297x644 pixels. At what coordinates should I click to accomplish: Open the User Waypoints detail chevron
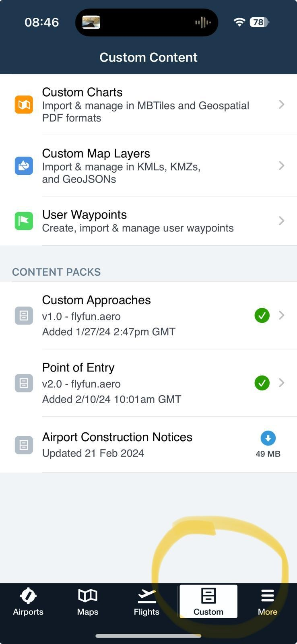(x=282, y=221)
